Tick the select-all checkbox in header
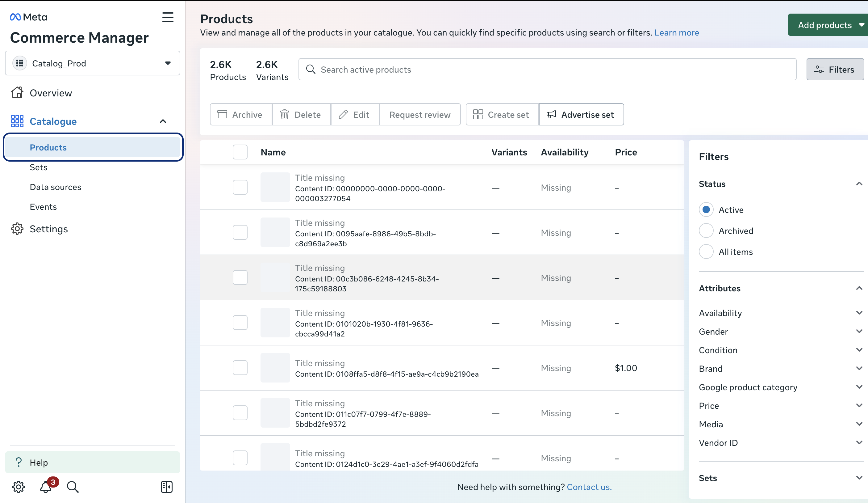Viewport: 868px width, 503px height. 240,152
